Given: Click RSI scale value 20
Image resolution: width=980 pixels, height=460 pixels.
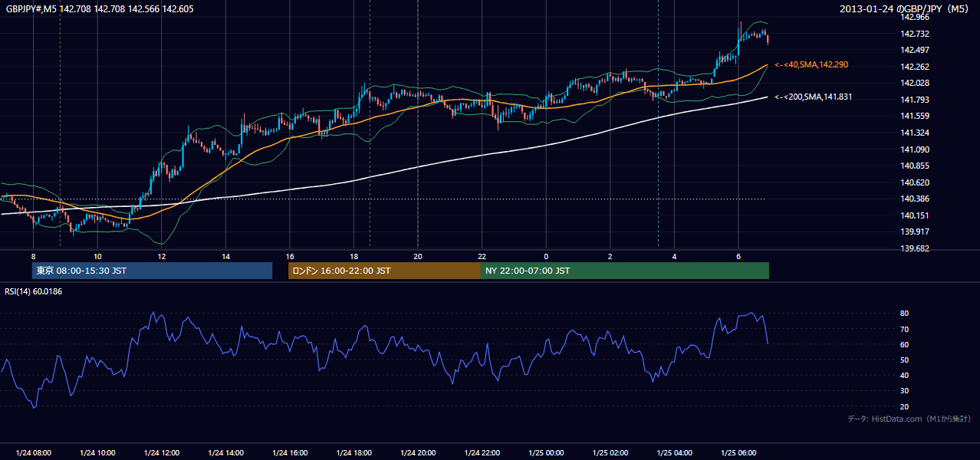Looking at the screenshot, I should coord(905,406).
